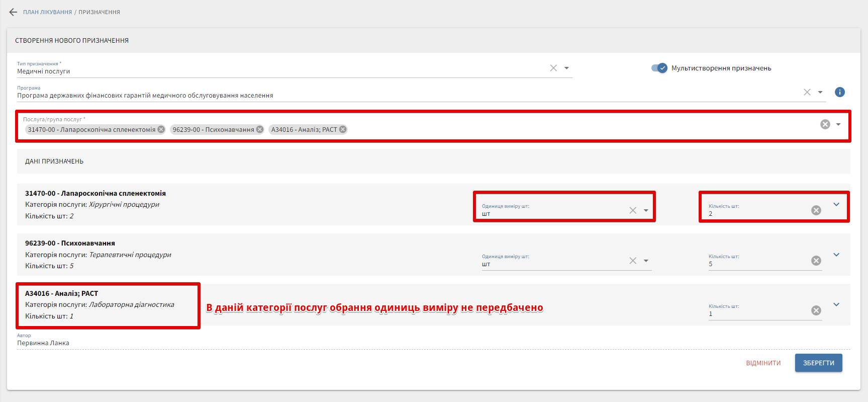Clear the Тип призначення field value
Image resolution: width=868 pixels, height=402 pixels.
[x=553, y=68]
